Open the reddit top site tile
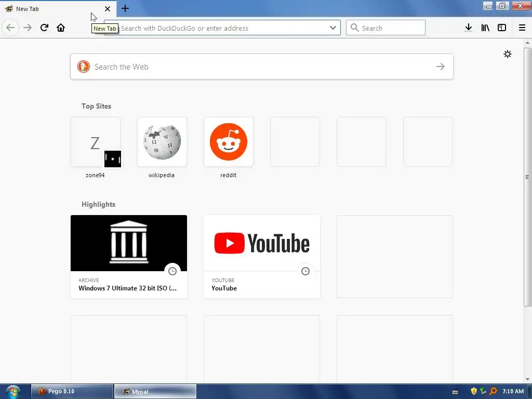 229,142
